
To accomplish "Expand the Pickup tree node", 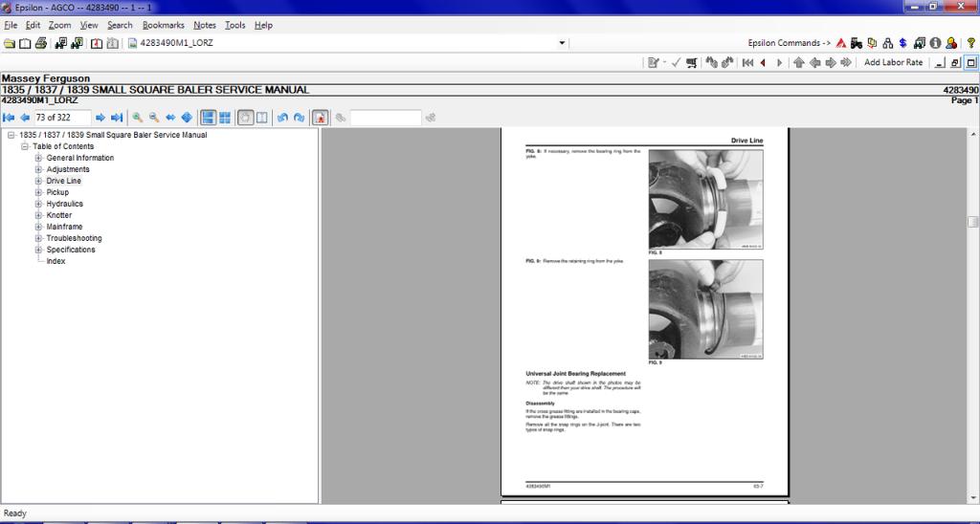I will pos(38,192).
